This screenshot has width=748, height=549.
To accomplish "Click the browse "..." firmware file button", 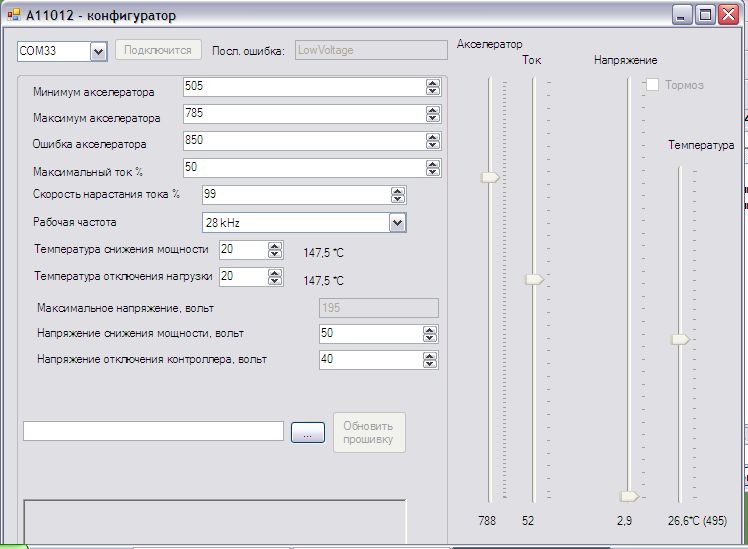I will 308,433.
